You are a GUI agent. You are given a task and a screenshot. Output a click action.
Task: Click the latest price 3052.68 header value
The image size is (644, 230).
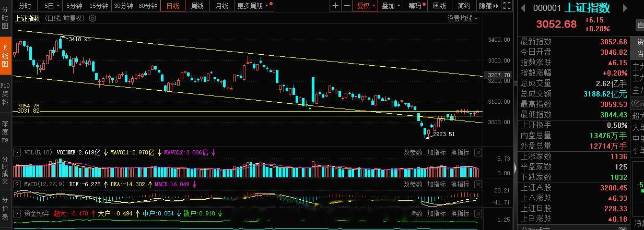point(556,24)
